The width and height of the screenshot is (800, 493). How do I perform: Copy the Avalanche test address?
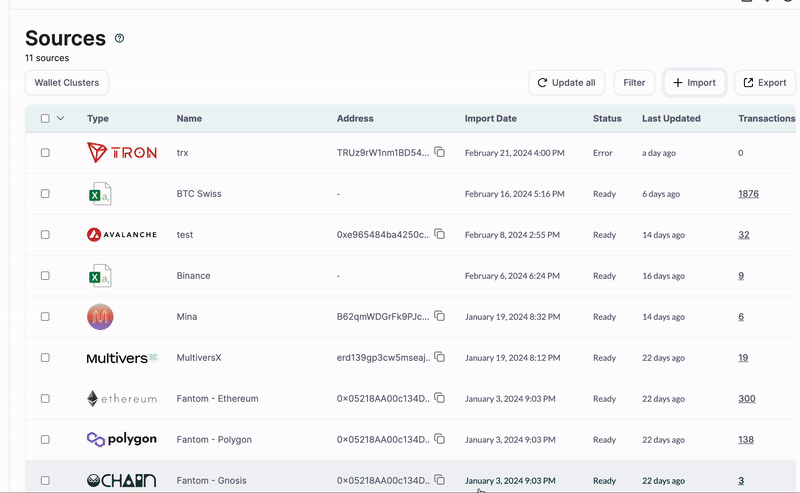click(439, 234)
